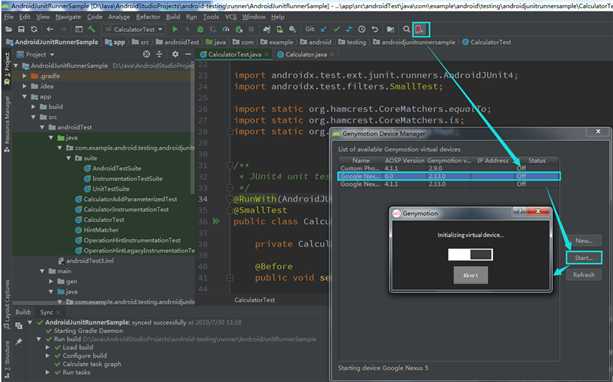
Task: Select Google Nexus 4.1.1 device row
Action: [x=449, y=184]
